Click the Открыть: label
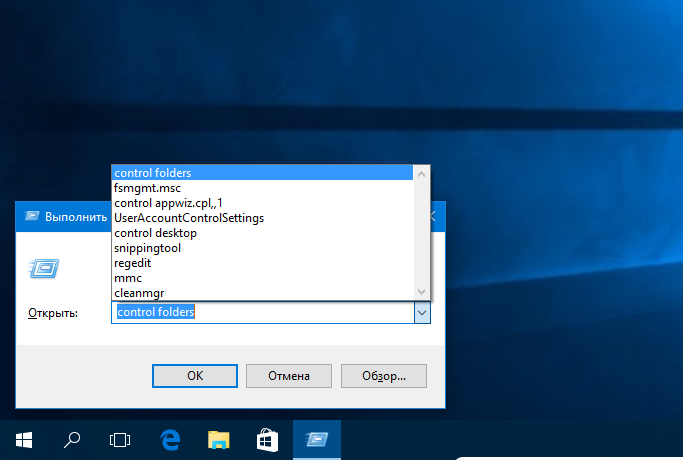Screen dimensions: 683x460 (x=53, y=313)
